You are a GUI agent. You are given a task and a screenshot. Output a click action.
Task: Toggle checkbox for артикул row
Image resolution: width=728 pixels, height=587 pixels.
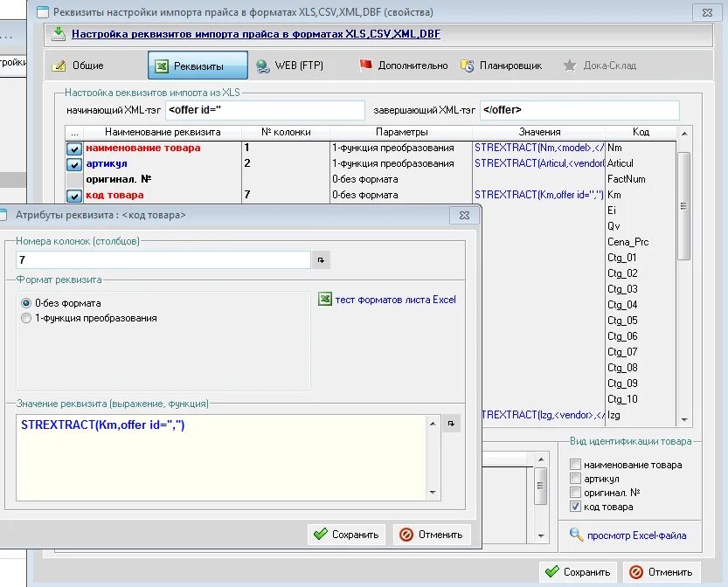(73, 164)
